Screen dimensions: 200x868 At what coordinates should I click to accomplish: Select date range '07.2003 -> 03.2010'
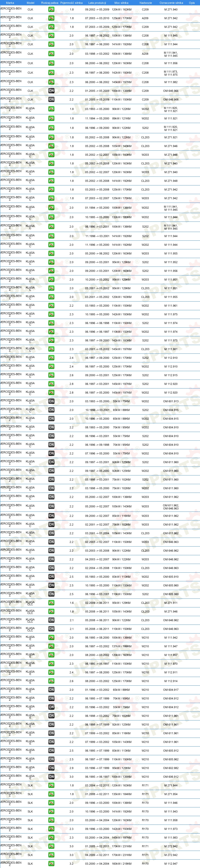click(x=97, y=18)
